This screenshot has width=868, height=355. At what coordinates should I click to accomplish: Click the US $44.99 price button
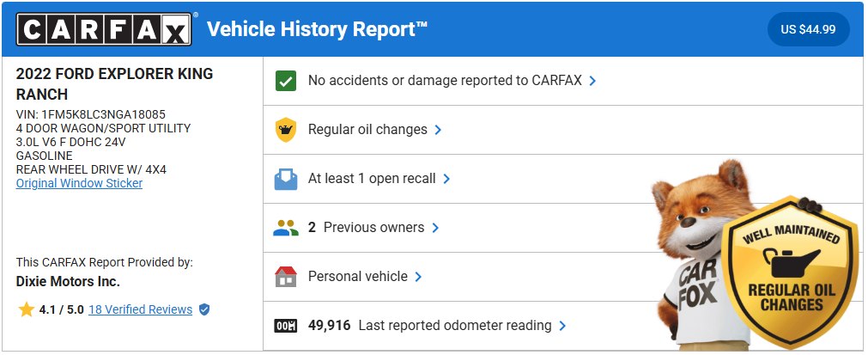click(x=808, y=30)
